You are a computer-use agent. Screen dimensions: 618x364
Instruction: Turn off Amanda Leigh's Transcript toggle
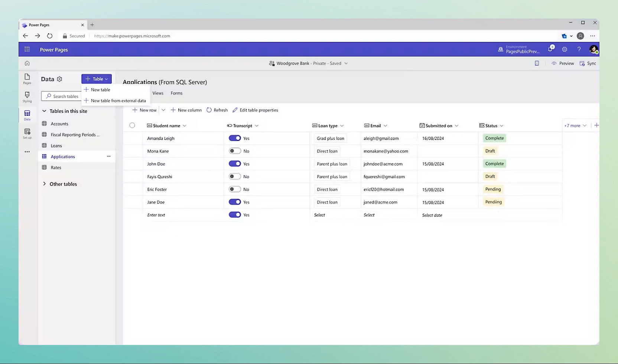[234, 138]
